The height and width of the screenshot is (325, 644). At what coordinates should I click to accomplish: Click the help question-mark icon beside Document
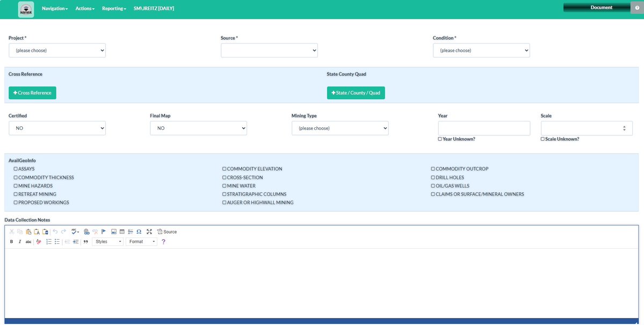pos(637,8)
